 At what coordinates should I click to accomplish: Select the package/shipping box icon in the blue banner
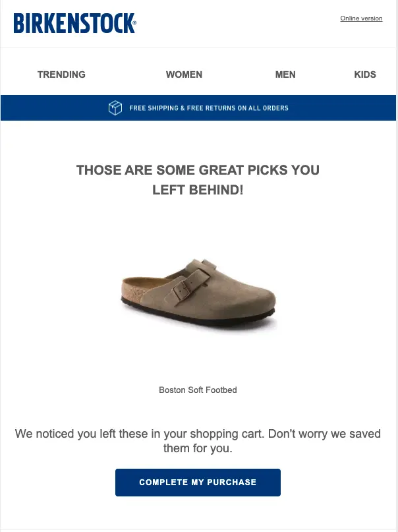click(x=115, y=107)
